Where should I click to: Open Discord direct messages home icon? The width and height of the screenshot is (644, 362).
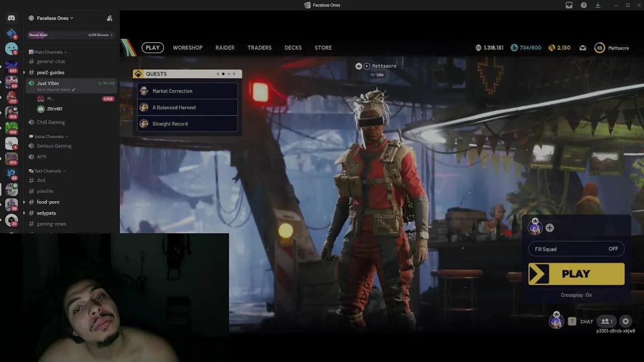(x=11, y=18)
